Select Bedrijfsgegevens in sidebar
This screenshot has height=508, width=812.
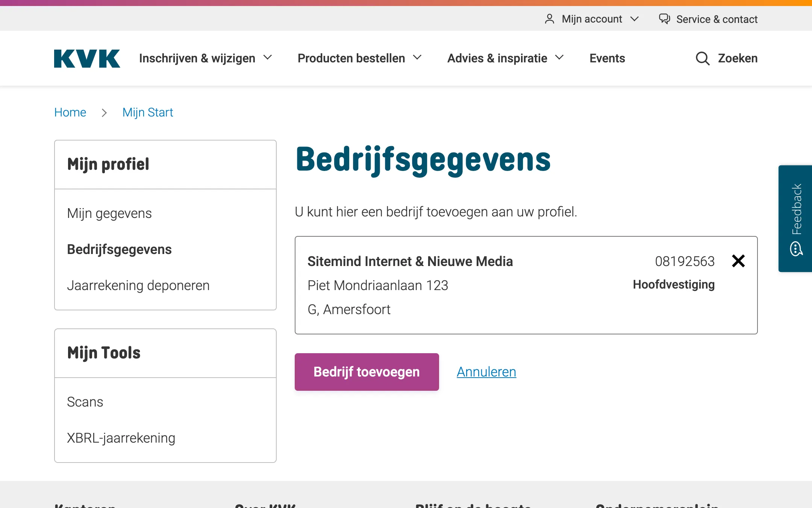pyautogui.click(x=119, y=249)
